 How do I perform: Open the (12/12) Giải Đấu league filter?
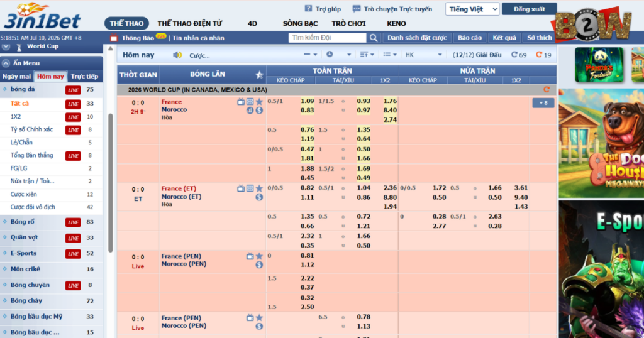point(477,55)
